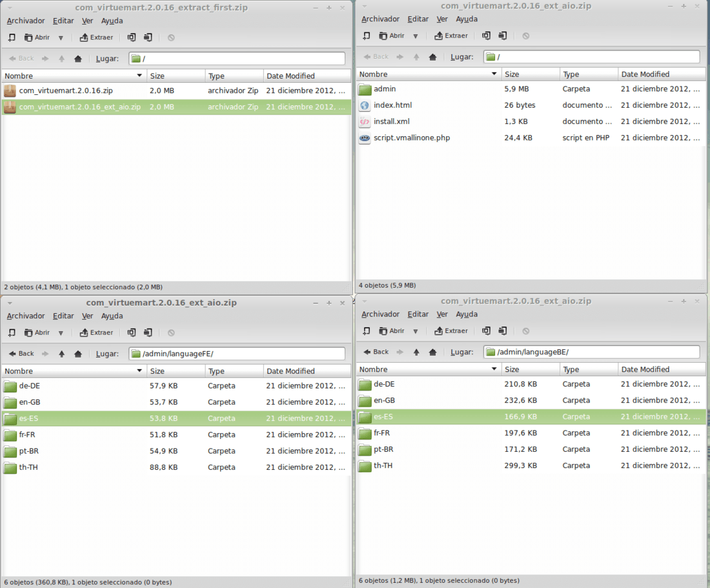Select admin folder in root ext_aio window

point(531,88)
